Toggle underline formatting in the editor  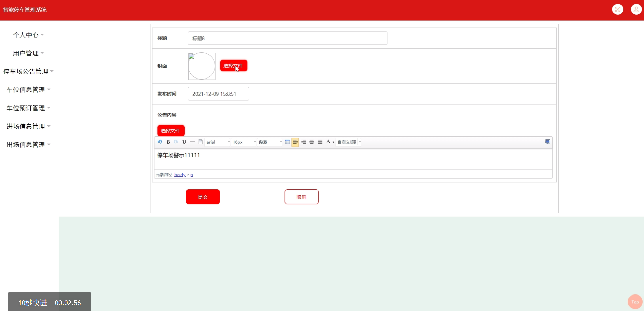coord(184,142)
